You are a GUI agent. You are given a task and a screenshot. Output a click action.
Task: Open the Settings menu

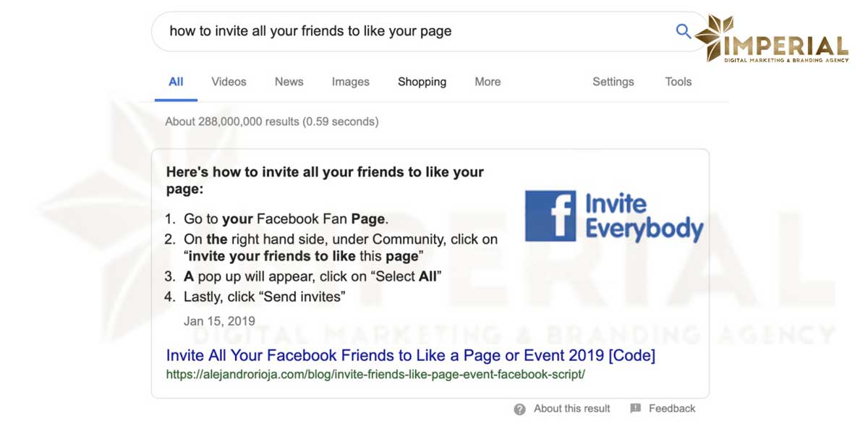tap(613, 82)
